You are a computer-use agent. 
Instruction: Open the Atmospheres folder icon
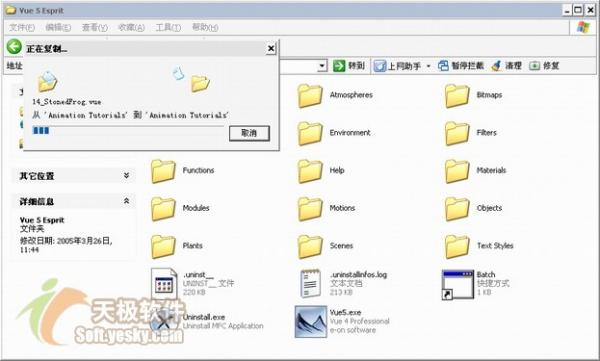click(310, 95)
